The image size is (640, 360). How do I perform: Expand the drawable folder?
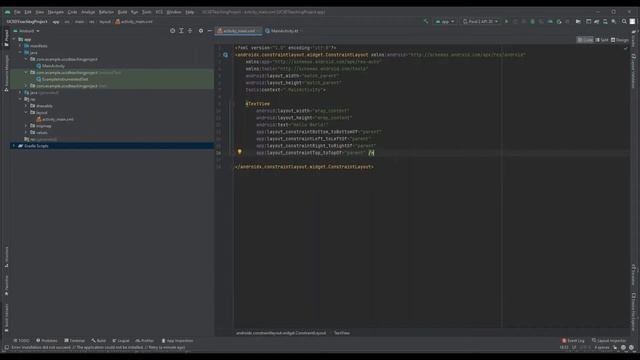[26, 106]
